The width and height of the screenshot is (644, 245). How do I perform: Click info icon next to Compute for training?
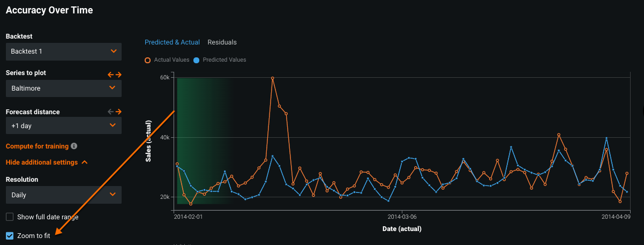point(74,146)
